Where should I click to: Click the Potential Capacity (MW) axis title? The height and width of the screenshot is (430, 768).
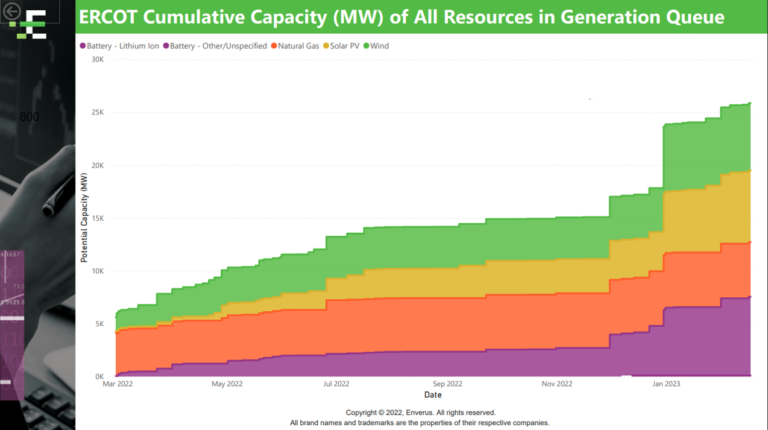(x=84, y=217)
